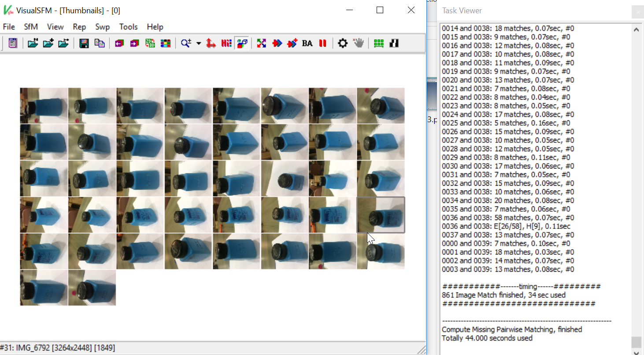644x355 pixels.
Task: Click the log line '0030 and 0038: 17 matches'
Action: coord(508,166)
